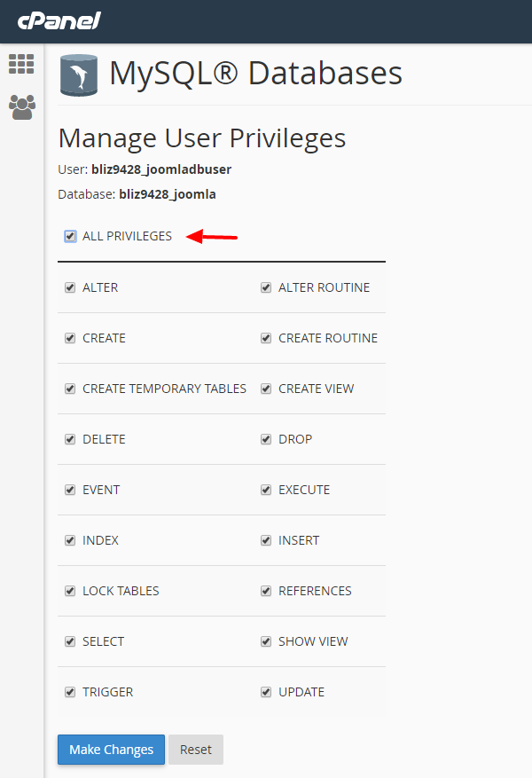Select database name bliz9428_joomla text
The height and width of the screenshot is (778, 532).
click(x=168, y=194)
